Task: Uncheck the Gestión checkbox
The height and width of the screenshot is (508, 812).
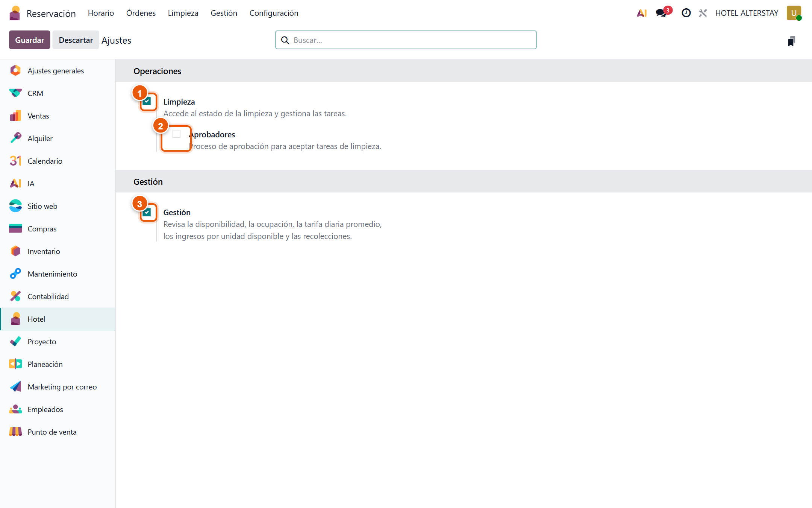Action: point(147,212)
